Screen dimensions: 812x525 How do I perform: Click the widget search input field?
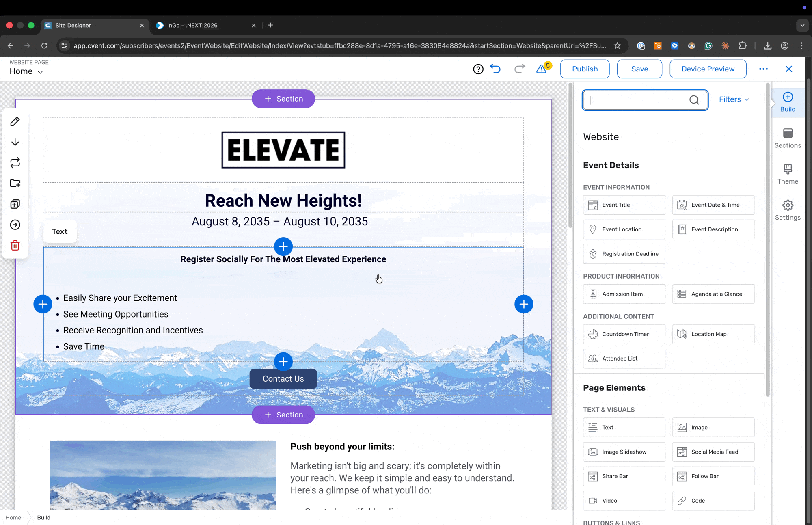637,100
